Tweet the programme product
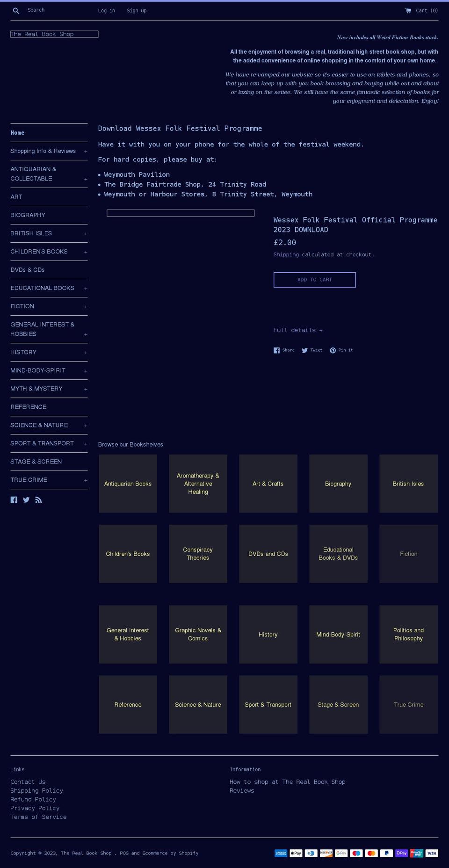The image size is (449, 868). 312,350
